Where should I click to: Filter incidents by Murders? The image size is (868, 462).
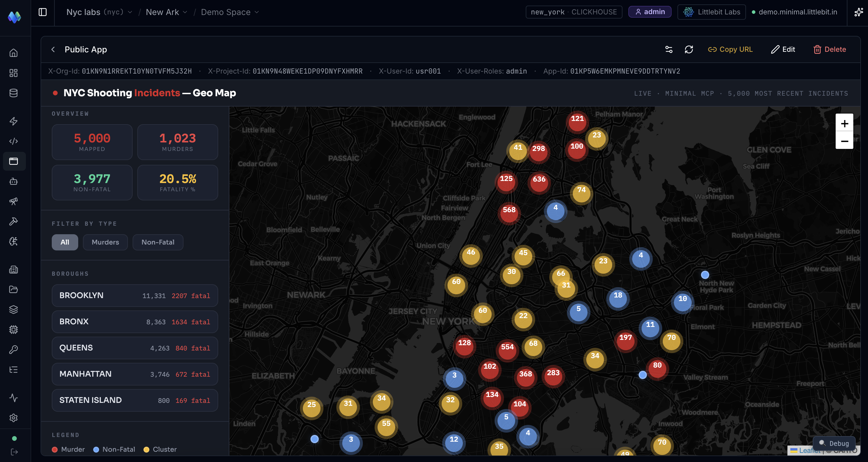[105, 242]
